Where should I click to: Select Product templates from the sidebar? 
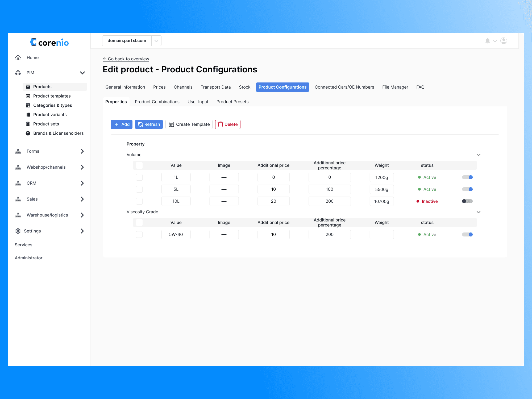[x=52, y=96]
